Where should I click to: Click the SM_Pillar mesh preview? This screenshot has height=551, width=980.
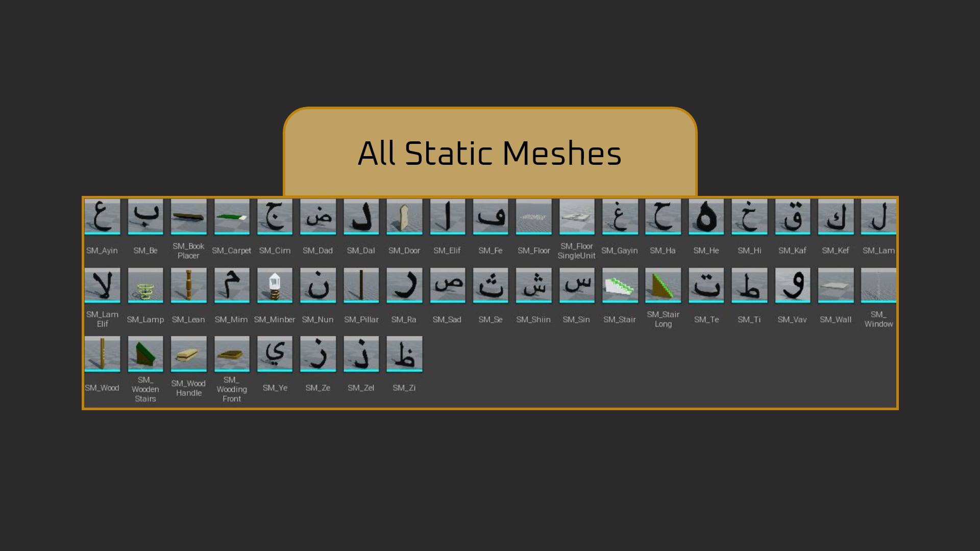pyautogui.click(x=360, y=286)
